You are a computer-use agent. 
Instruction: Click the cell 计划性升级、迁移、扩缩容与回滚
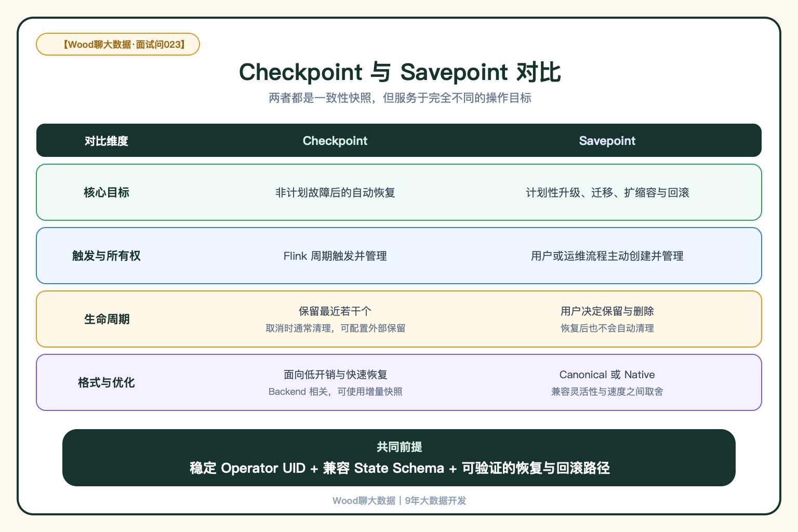point(607,193)
